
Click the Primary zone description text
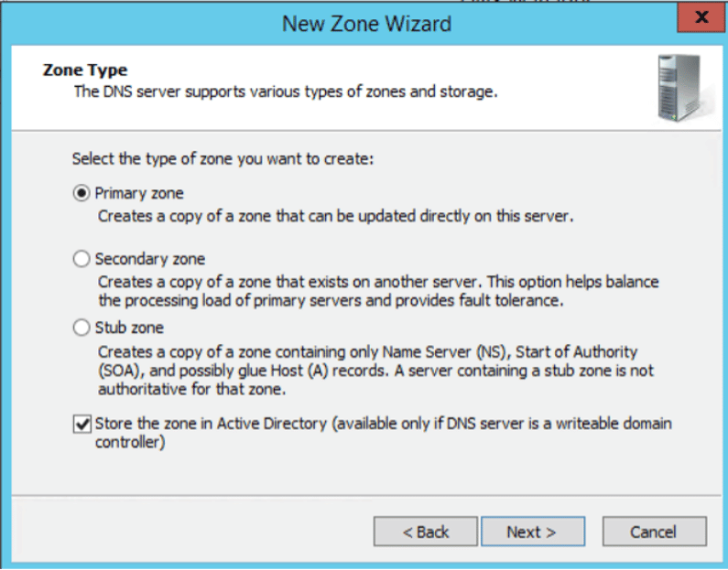[x=336, y=217]
